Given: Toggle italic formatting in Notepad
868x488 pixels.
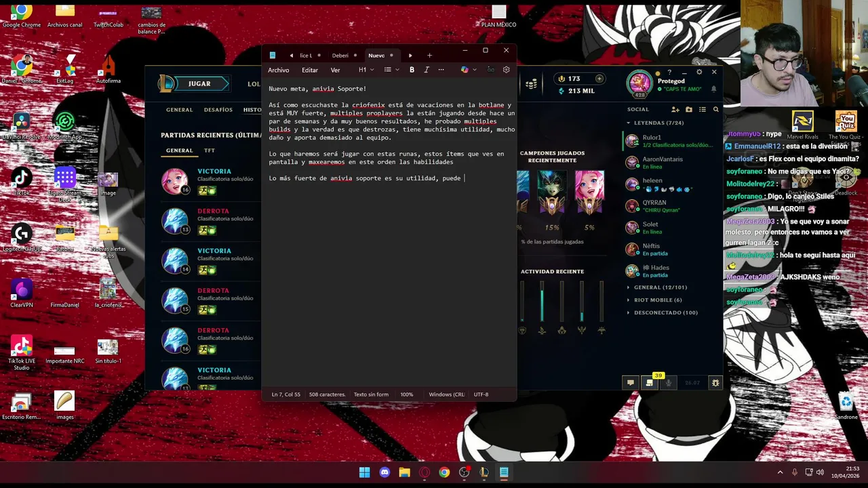Looking at the screenshot, I should (x=427, y=70).
